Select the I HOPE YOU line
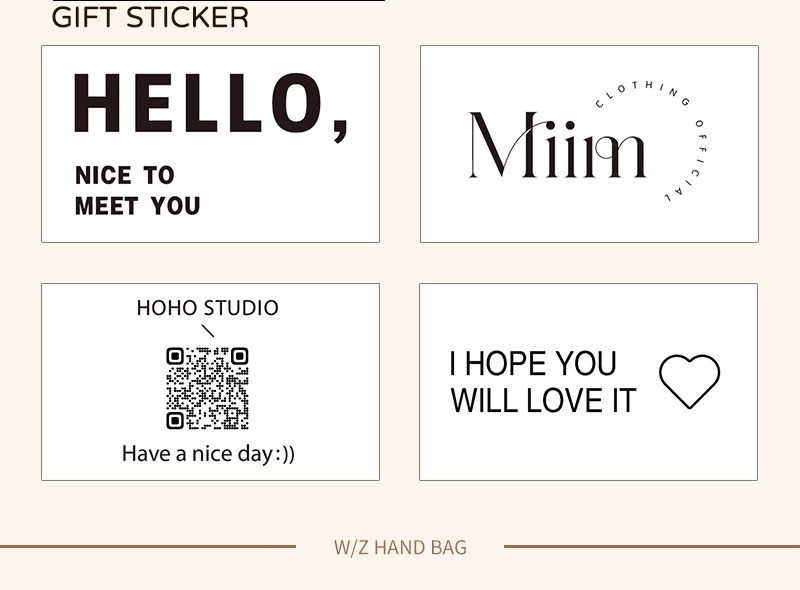Screen dimensions: 800x590 (532, 364)
